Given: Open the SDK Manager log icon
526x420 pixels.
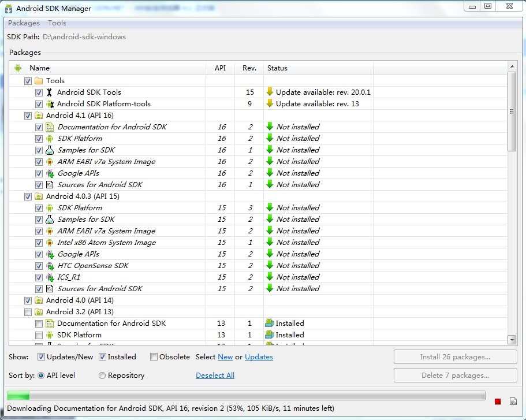Looking at the screenshot, I should click(x=513, y=401).
